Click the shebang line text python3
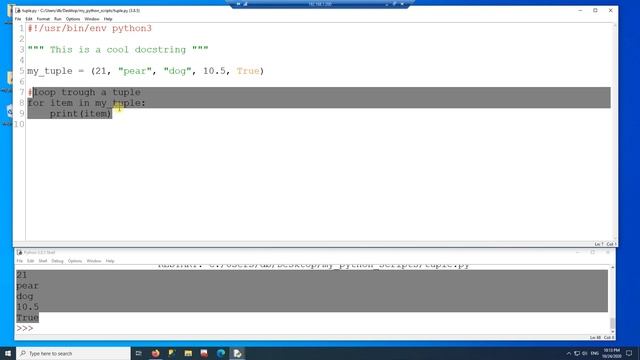 click(x=132, y=28)
